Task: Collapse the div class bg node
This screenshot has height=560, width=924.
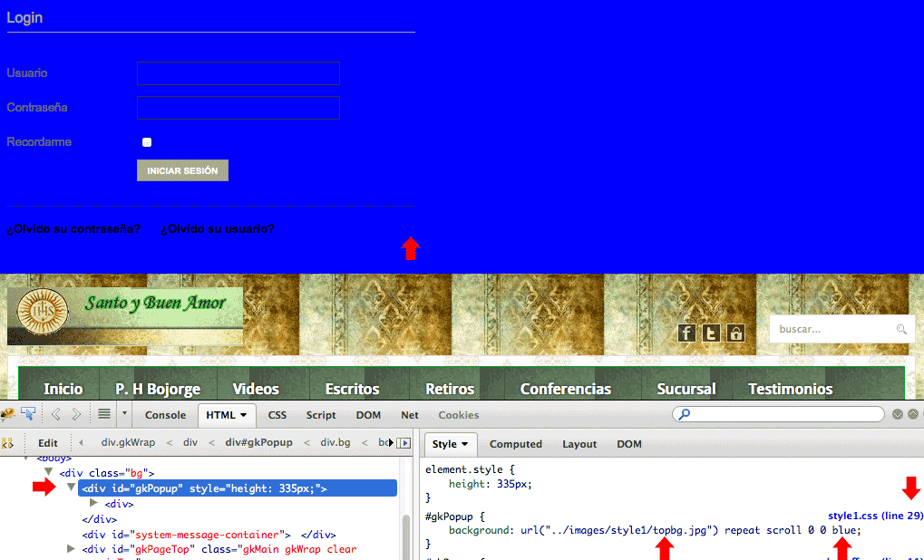Action: coord(49,472)
